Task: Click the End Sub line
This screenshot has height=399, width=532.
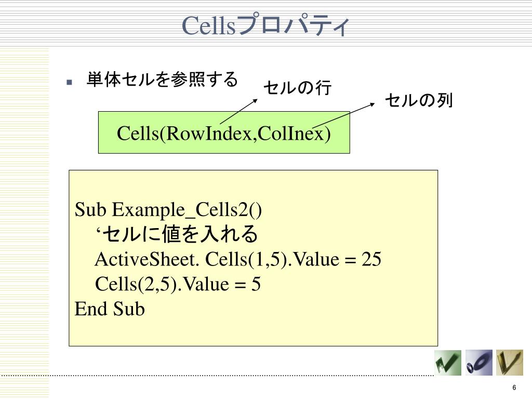Action: click(110, 309)
